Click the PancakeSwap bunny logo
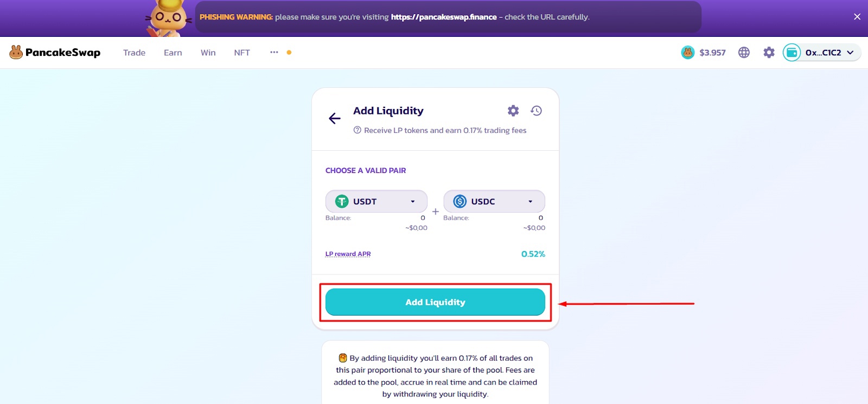868x404 pixels. (x=16, y=52)
